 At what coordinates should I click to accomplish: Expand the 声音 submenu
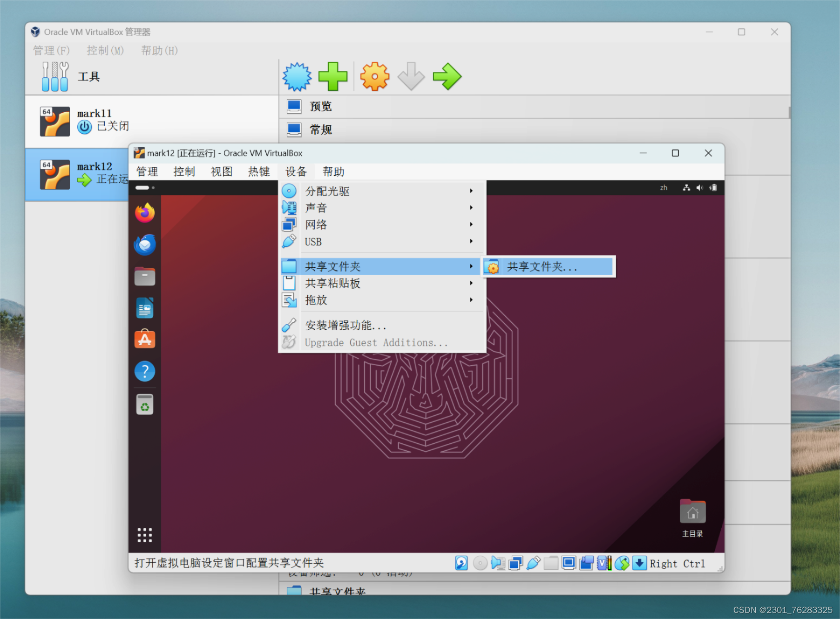point(382,208)
